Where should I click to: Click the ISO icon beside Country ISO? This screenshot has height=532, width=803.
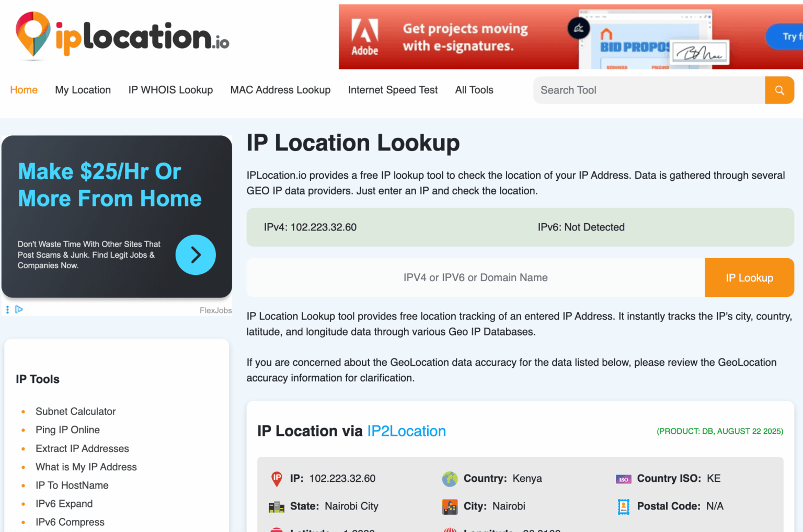point(623,479)
